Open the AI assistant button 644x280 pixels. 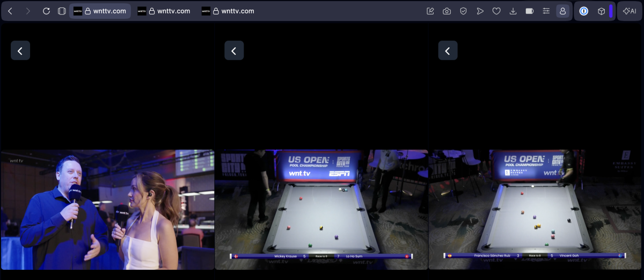click(x=630, y=11)
